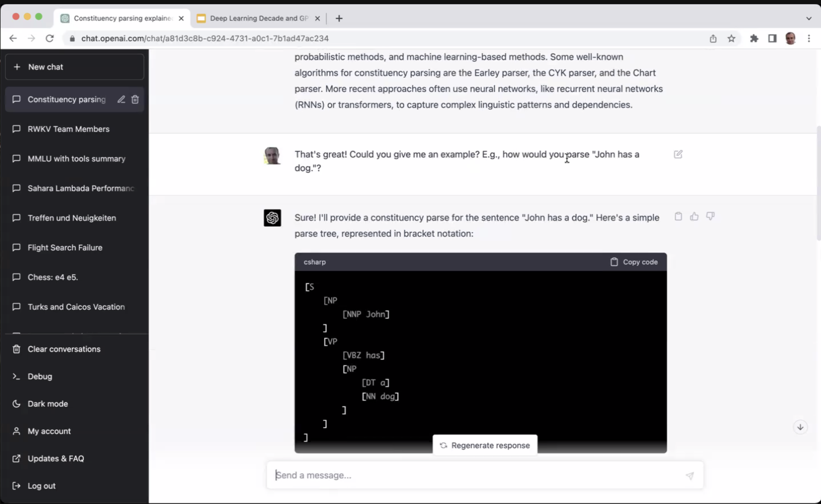Viewport: 821px width, 504px height.
Task: Delete the Constituency parsing chat with the trash icon
Action: pos(135,99)
